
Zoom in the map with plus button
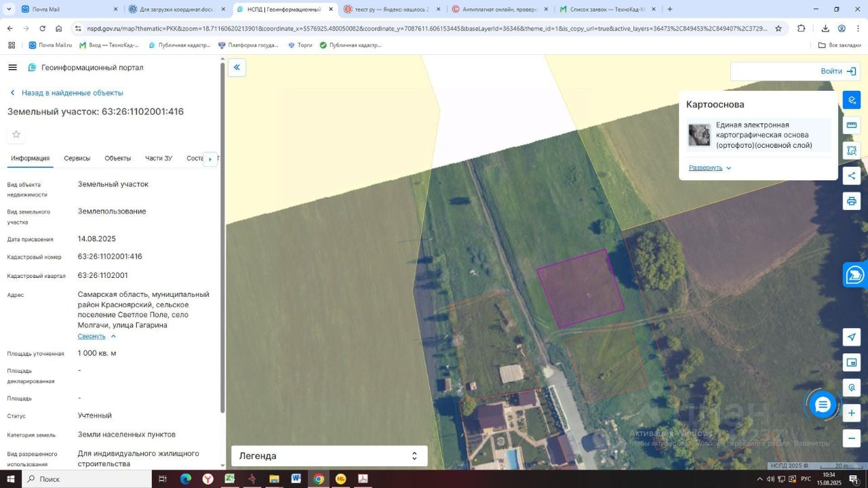click(852, 413)
